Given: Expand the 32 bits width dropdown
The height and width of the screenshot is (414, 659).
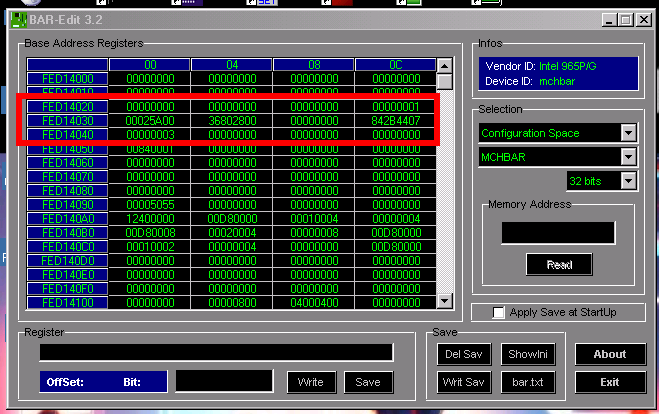Looking at the screenshot, I should coord(628,181).
